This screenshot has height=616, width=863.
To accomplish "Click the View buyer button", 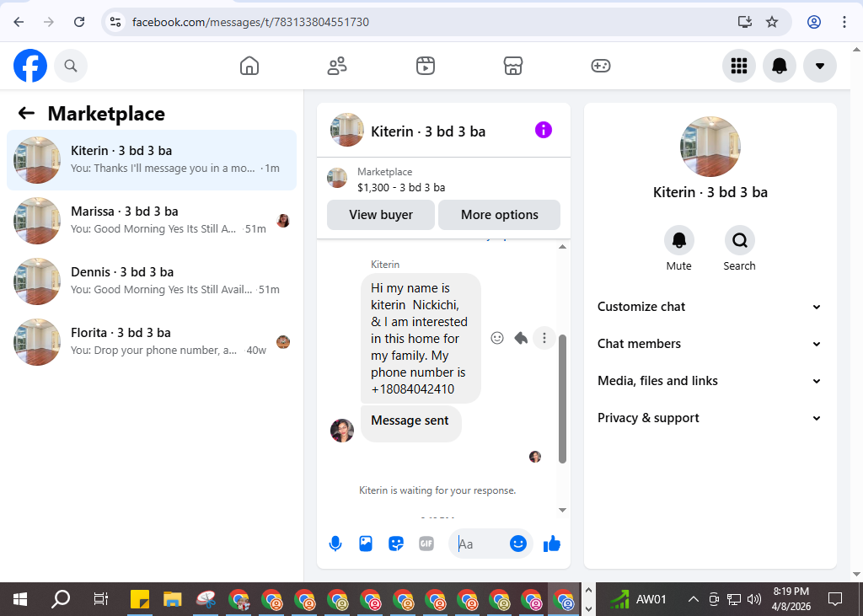I will (381, 215).
